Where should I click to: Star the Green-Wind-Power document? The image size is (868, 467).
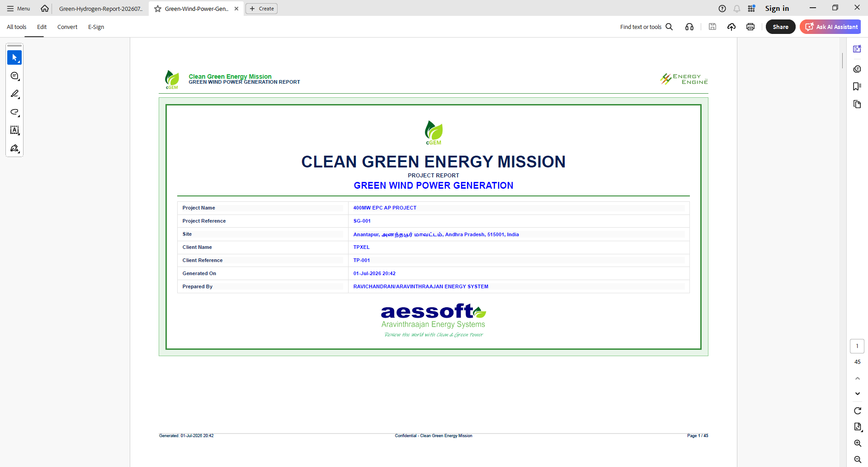(x=158, y=9)
